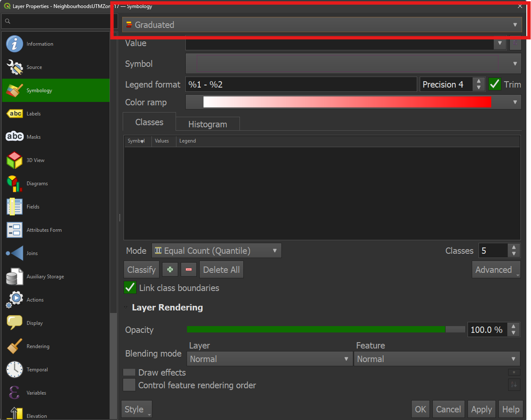Toggle Link class boundaries checkbox
This screenshot has height=420, width=531.
pyautogui.click(x=130, y=288)
